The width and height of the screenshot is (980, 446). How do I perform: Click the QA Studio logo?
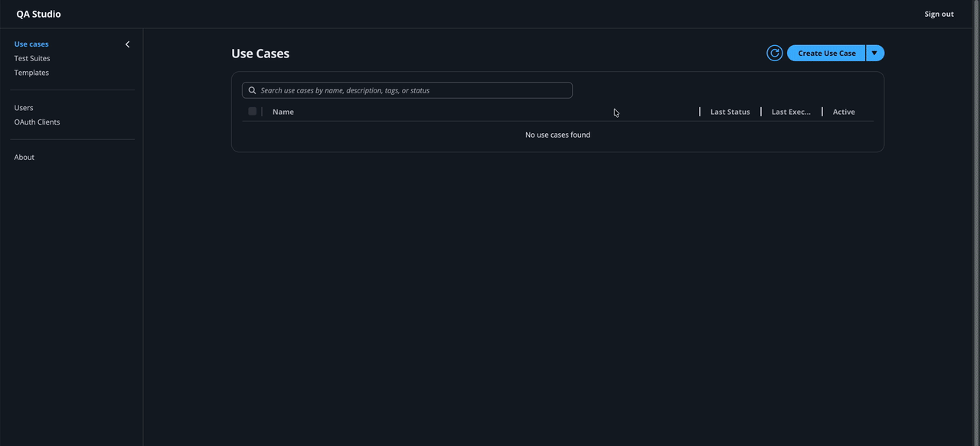(x=39, y=13)
